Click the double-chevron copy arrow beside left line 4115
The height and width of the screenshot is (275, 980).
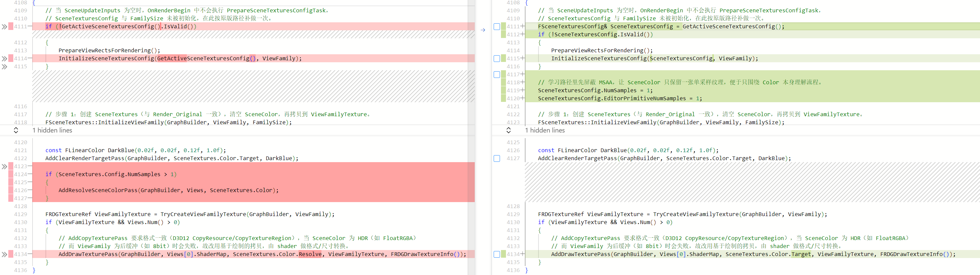coord(4,66)
